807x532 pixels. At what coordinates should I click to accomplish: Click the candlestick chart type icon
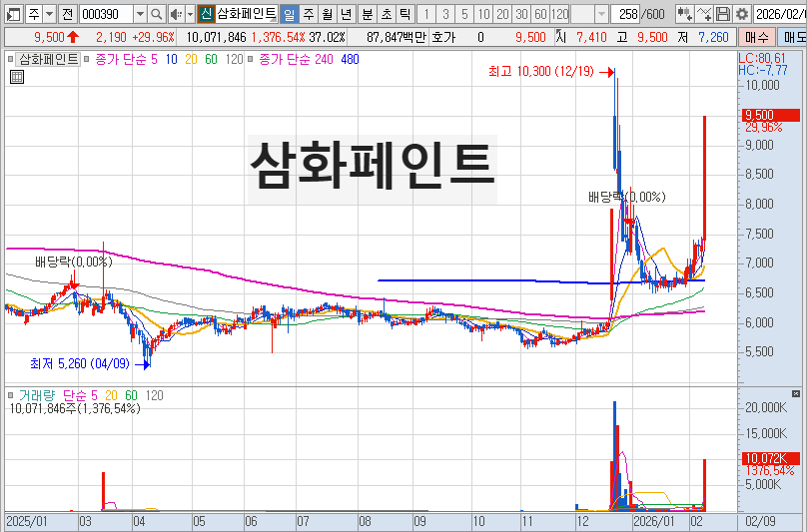684,14
